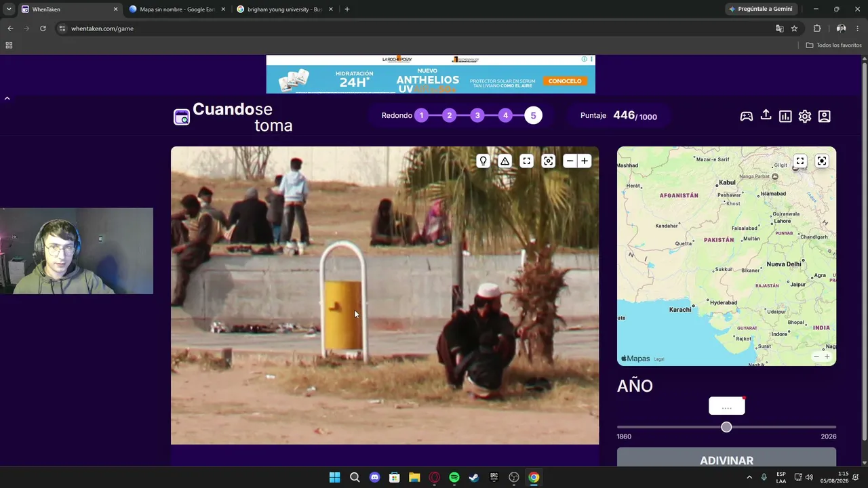Click Lahore on the map
Viewport: 868px width, 488px height.
(x=783, y=221)
